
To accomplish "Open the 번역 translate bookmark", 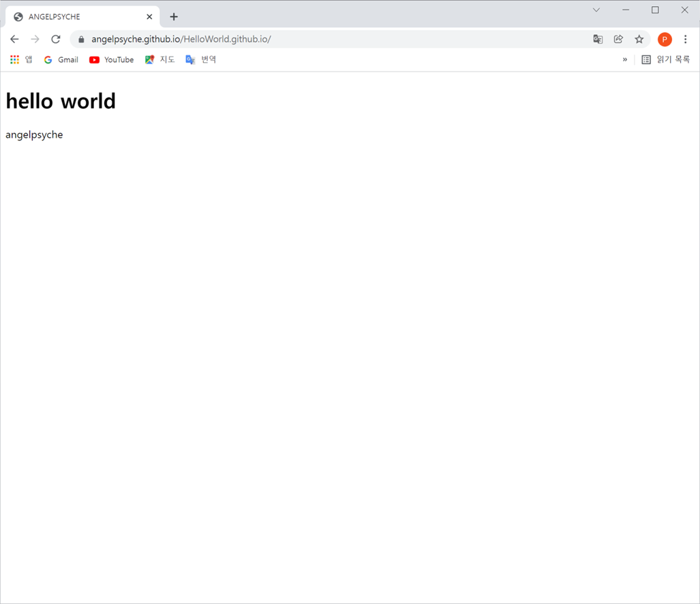I will pyautogui.click(x=201, y=59).
